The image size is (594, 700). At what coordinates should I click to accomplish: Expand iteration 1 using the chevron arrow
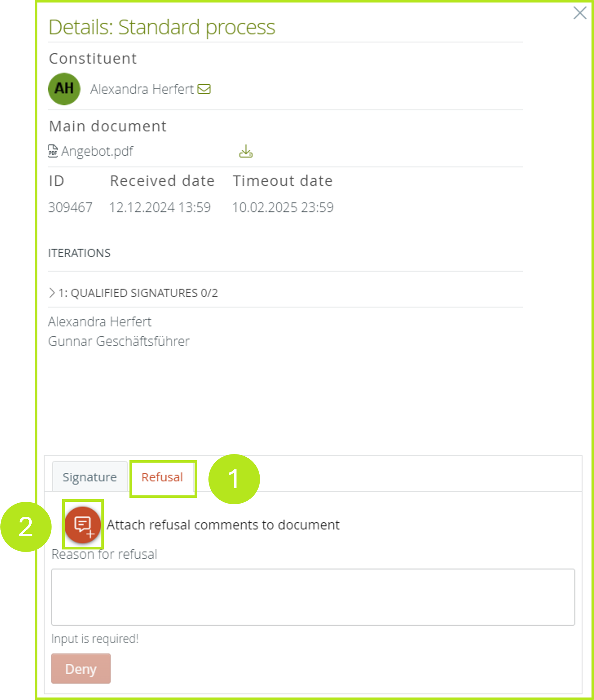[52, 293]
